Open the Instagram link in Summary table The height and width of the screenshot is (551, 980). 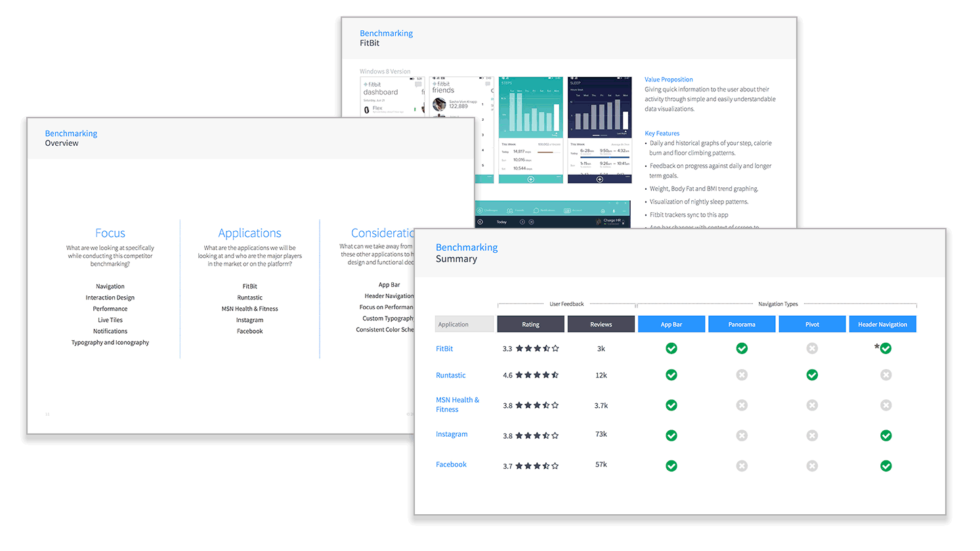(x=452, y=434)
